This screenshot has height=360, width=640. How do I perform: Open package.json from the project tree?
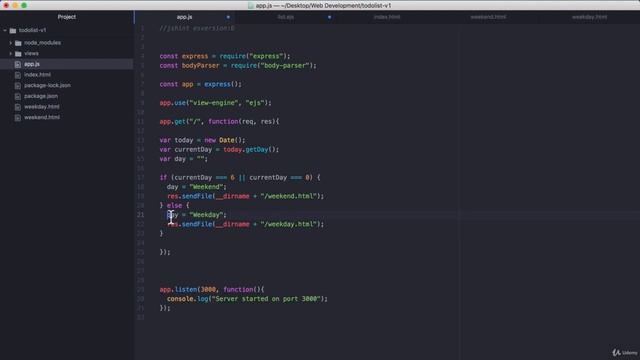coord(41,96)
